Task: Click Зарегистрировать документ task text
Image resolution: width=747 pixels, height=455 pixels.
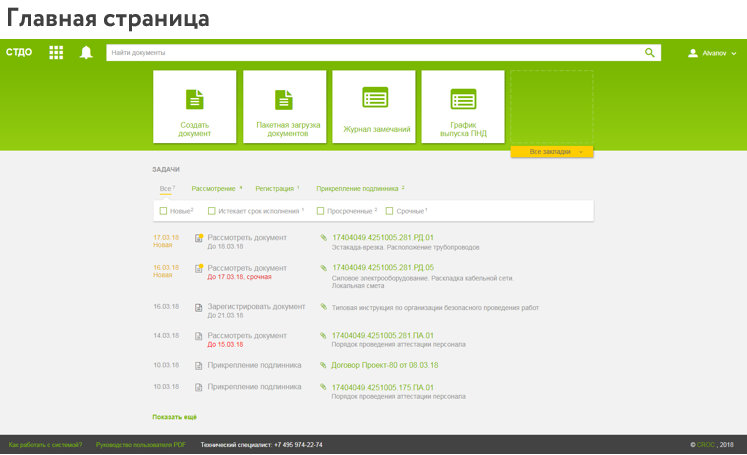Action: [256, 306]
